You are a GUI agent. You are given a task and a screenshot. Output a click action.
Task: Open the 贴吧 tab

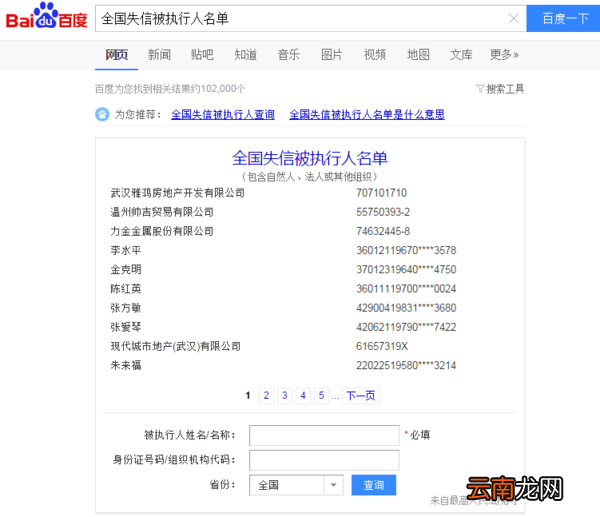point(202,55)
